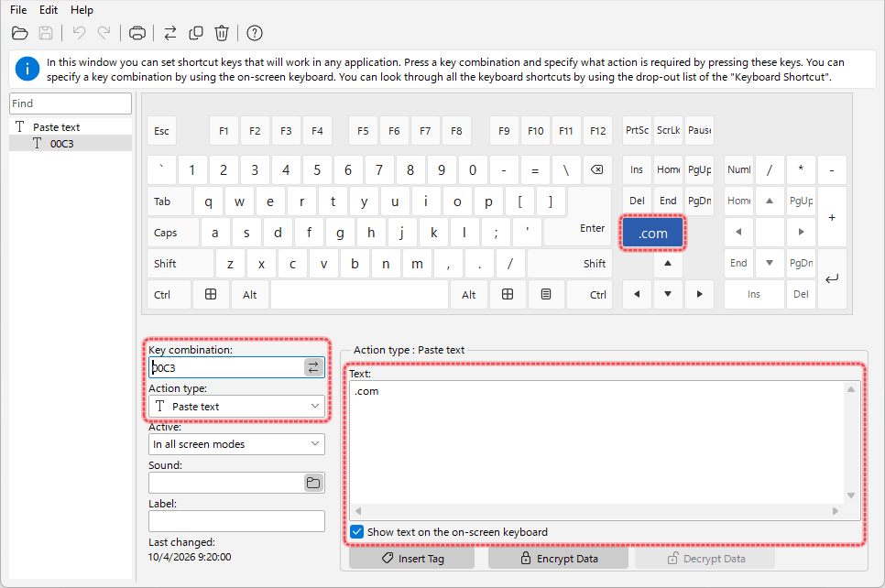Click the numpad up arrow key
The width and height of the screenshot is (885, 588).
tap(770, 201)
